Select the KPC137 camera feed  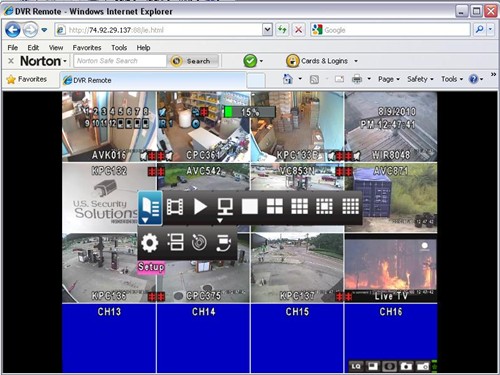click(297, 268)
